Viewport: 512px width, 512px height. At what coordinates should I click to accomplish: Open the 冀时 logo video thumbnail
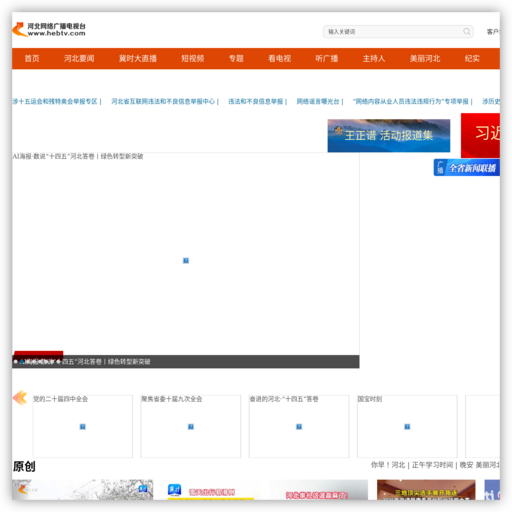[211, 491]
